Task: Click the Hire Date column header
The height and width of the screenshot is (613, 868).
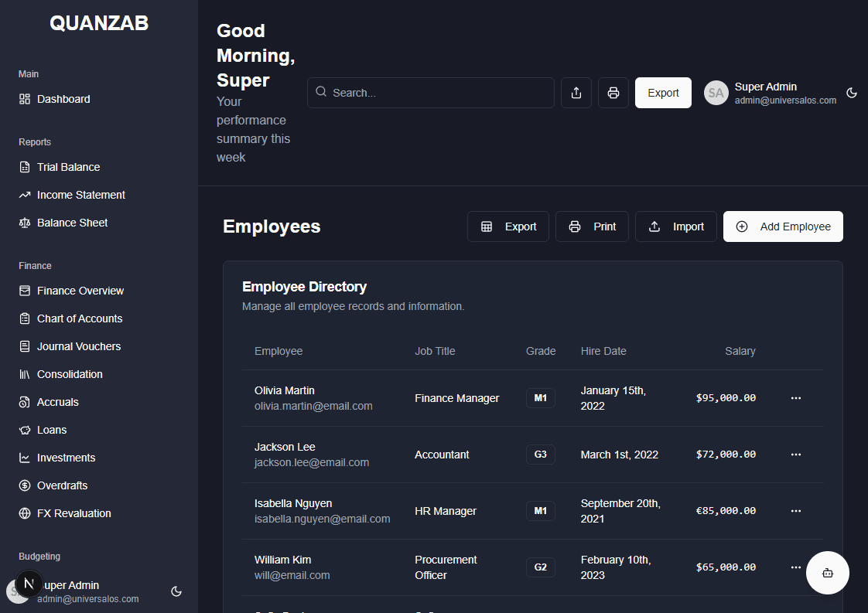Action: pyautogui.click(x=603, y=351)
